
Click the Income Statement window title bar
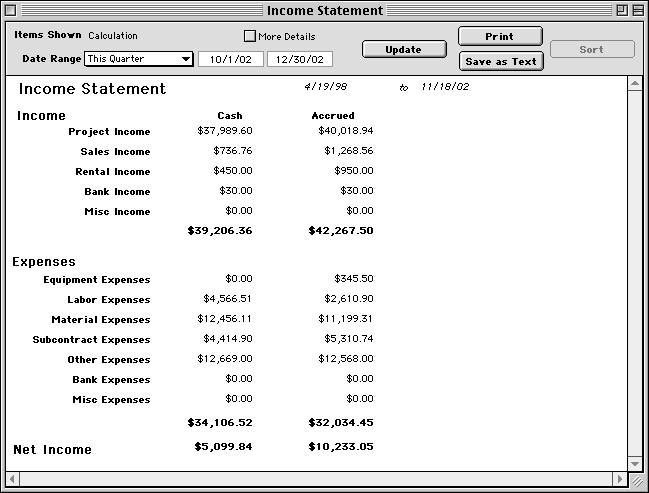(x=324, y=10)
